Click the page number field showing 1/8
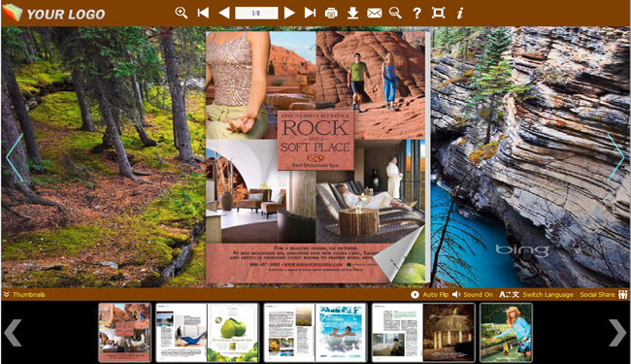 pos(256,13)
